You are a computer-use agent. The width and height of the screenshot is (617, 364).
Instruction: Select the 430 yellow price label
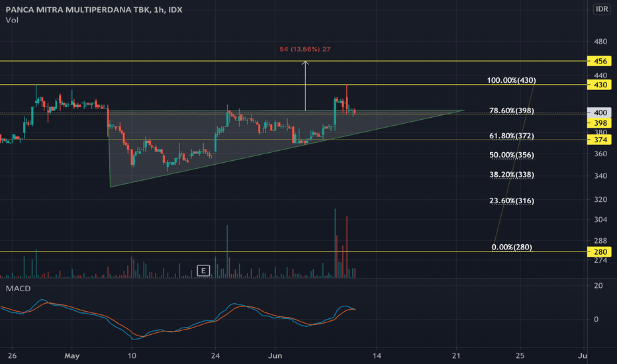(x=599, y=85)
